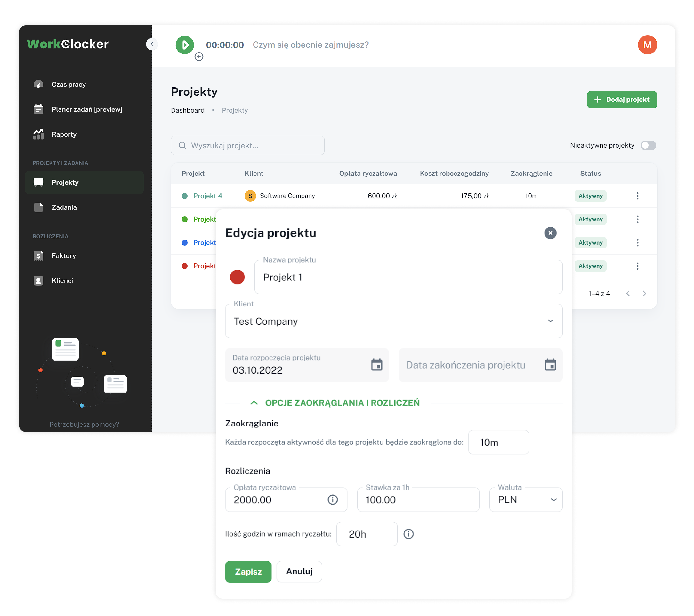Go to Faktury in the sidebar

click(x=63, y=256)
